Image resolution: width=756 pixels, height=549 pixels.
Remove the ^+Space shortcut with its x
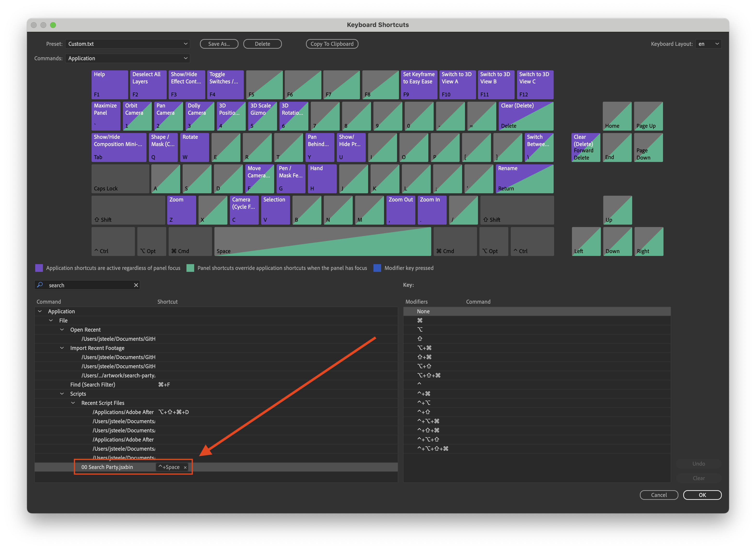(185, 467)
